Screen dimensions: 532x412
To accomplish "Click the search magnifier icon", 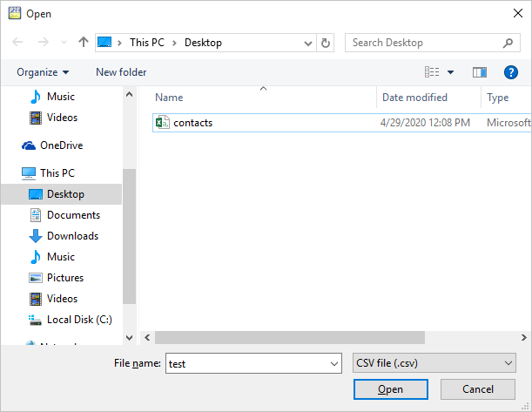I will (x=508, y=43).
